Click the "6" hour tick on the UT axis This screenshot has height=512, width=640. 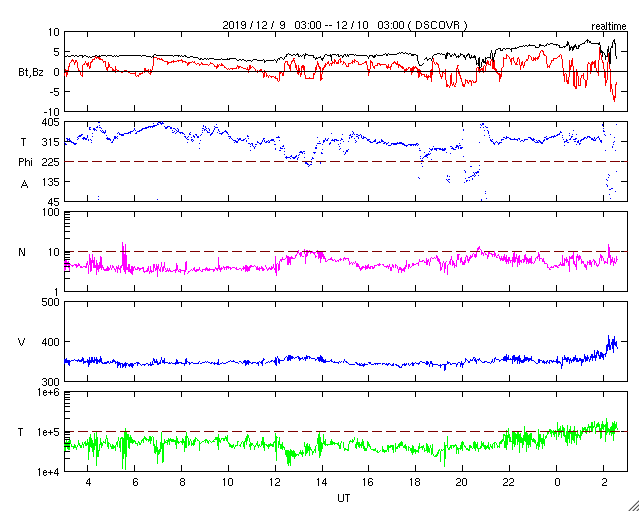(135, 483)
